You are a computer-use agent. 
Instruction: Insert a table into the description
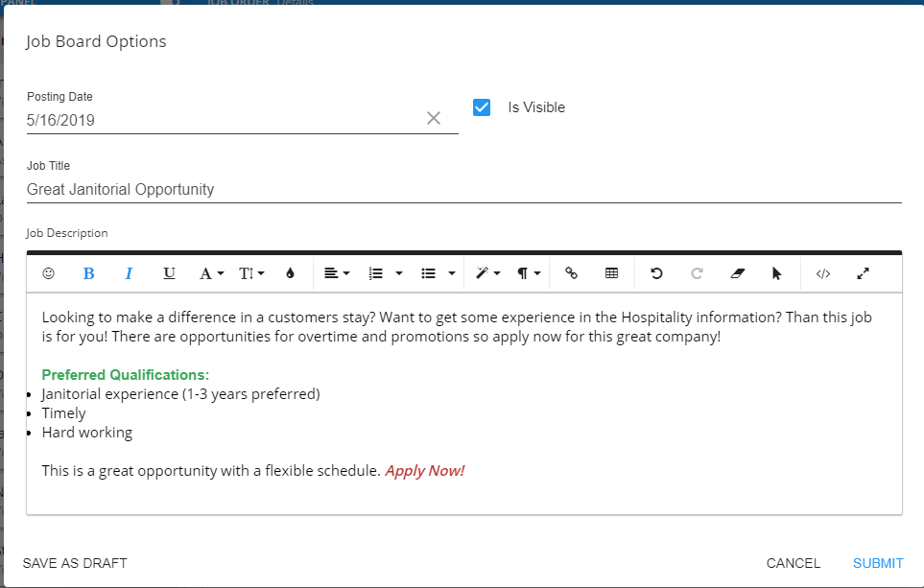point(611,273)
